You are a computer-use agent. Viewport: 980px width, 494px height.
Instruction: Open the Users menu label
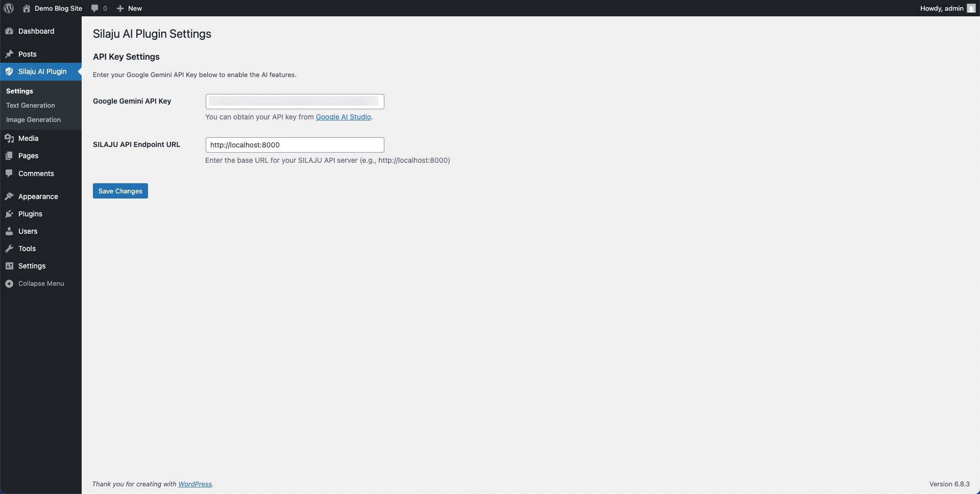tap(28, 231)
